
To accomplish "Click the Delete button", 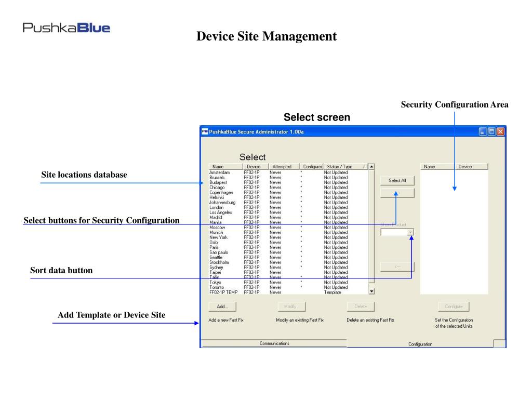I will [x=361, y=307].
